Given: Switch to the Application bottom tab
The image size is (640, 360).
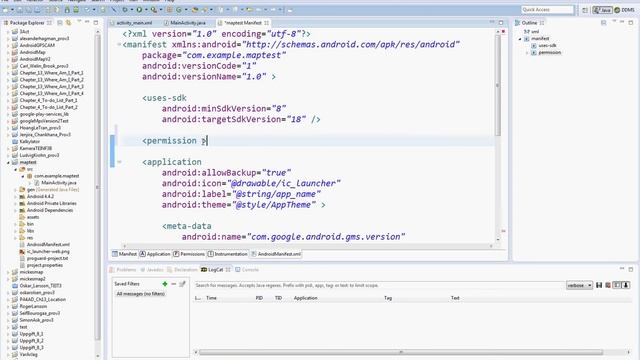Looking at the screenshot, I should [155, 254].
